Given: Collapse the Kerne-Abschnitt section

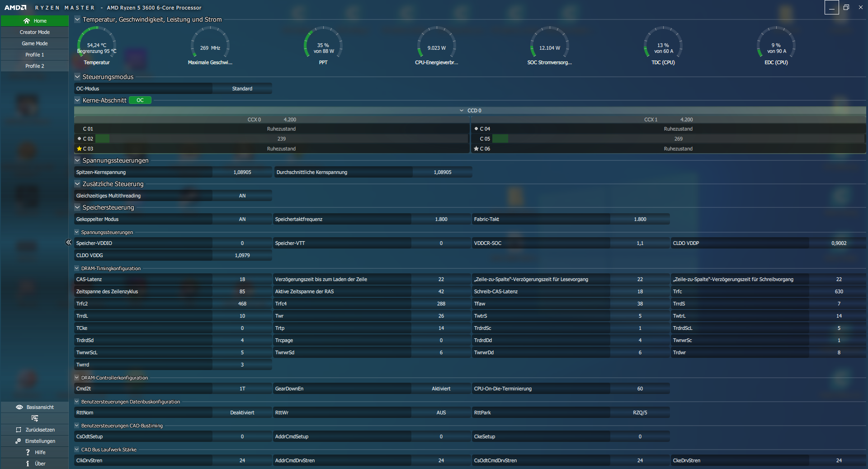Looking at the screenshot, I should click(77, 100).
